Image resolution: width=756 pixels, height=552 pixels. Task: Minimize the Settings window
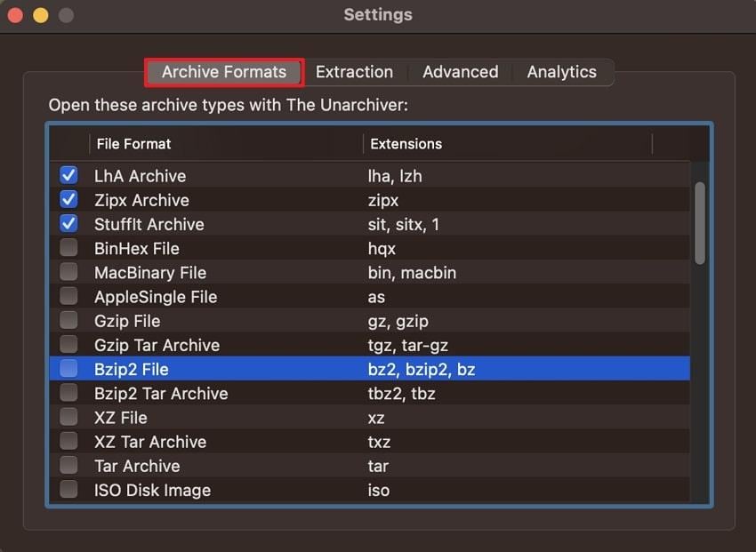(41, 15)
